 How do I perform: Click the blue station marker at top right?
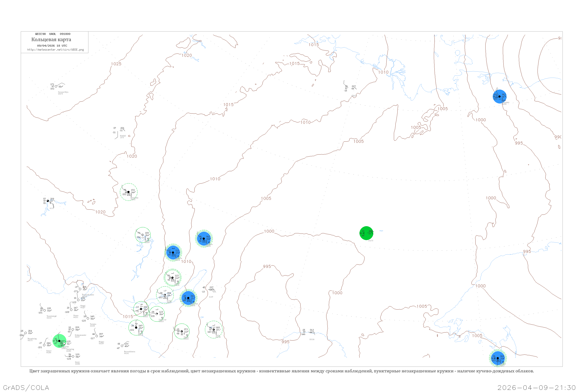click(x=499, y=96)
